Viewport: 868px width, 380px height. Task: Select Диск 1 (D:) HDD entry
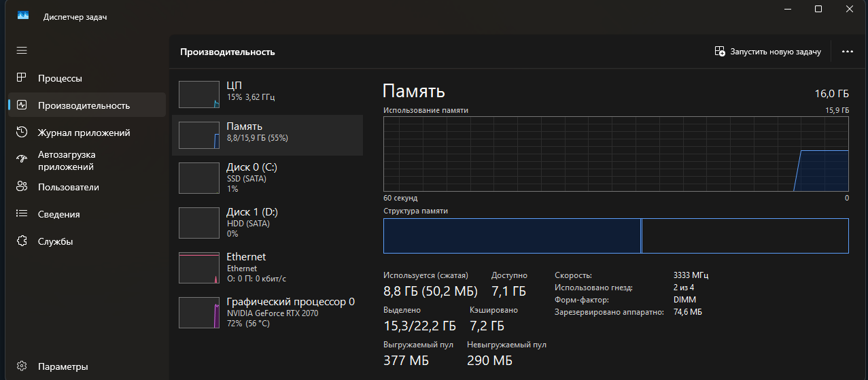pyautogui.click(x=266, y=222)
